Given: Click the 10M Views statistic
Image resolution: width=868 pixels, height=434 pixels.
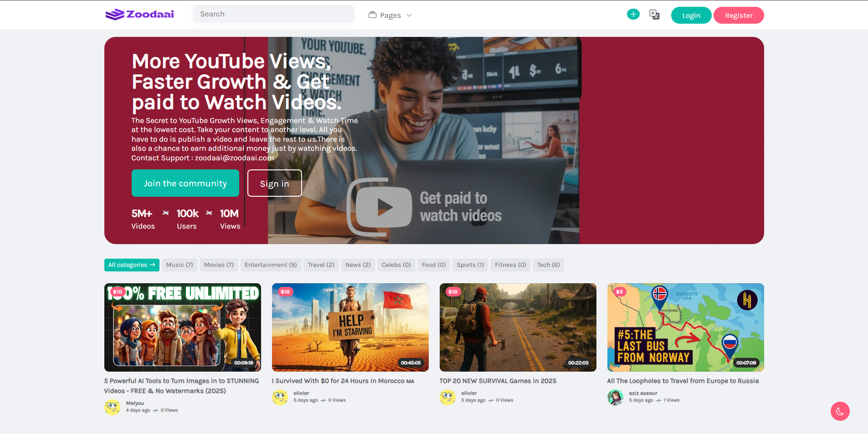Looking at the screenshot, I should pyautogui.click(x=230, y=219).
